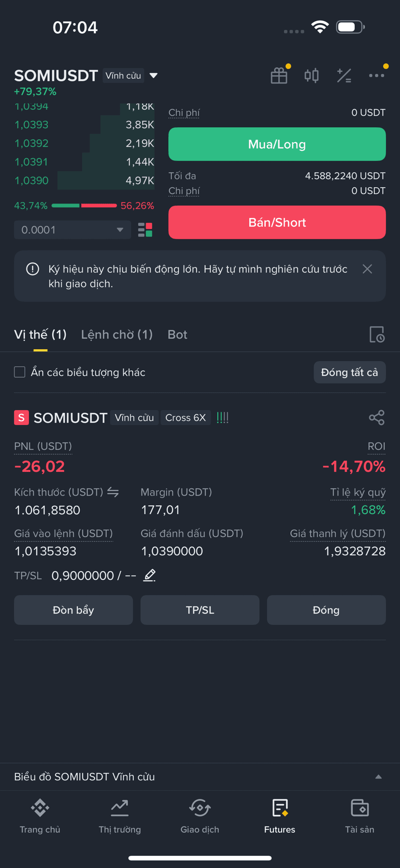Tap the Mua/Long button
Image resolution: width=400 pixels, height=868 pixels.
pyautogui.click(x=277, y=144)
